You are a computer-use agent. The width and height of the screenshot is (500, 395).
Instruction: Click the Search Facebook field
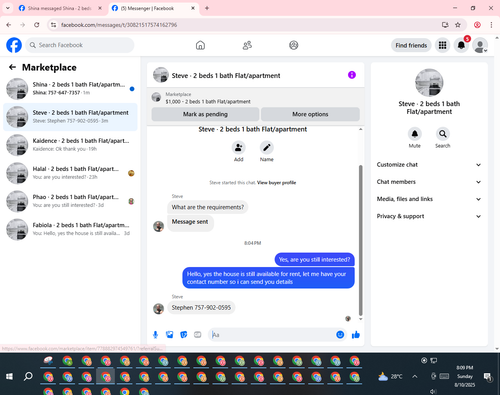80,45
